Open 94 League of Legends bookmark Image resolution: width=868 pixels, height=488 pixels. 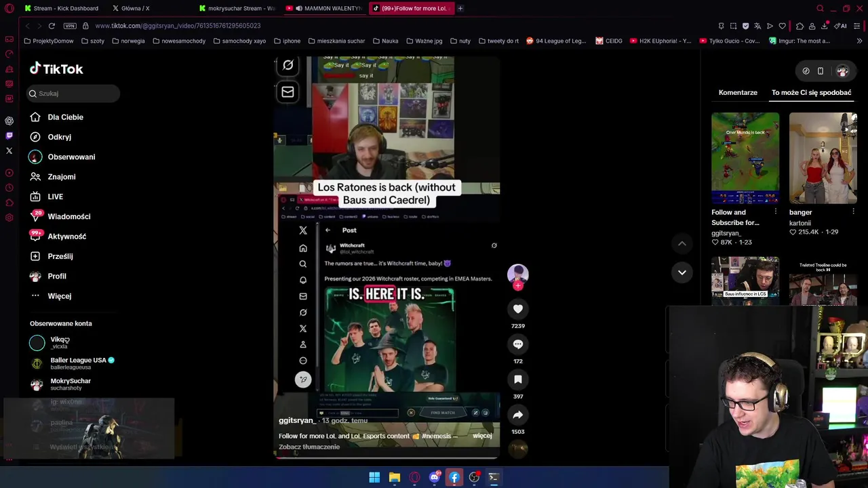click(556, 41)
